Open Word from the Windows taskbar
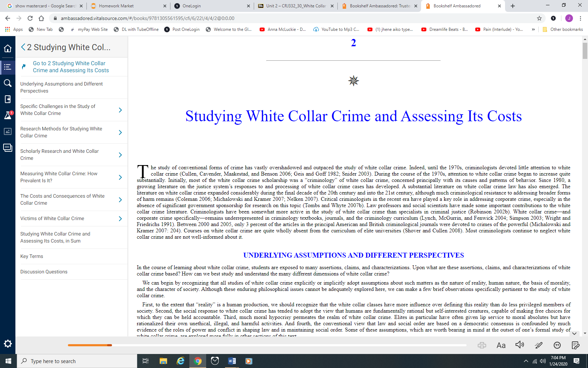 (232, 361)
